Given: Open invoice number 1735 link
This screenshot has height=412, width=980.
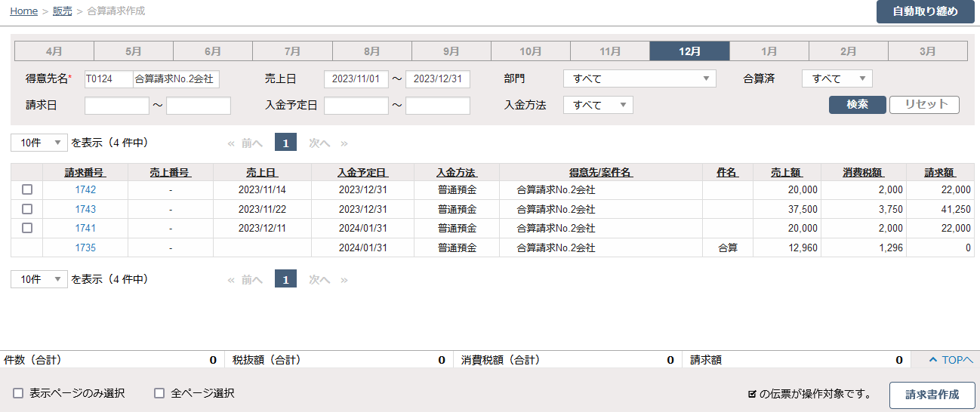Looking at the screenshot, I should (85, 248).
